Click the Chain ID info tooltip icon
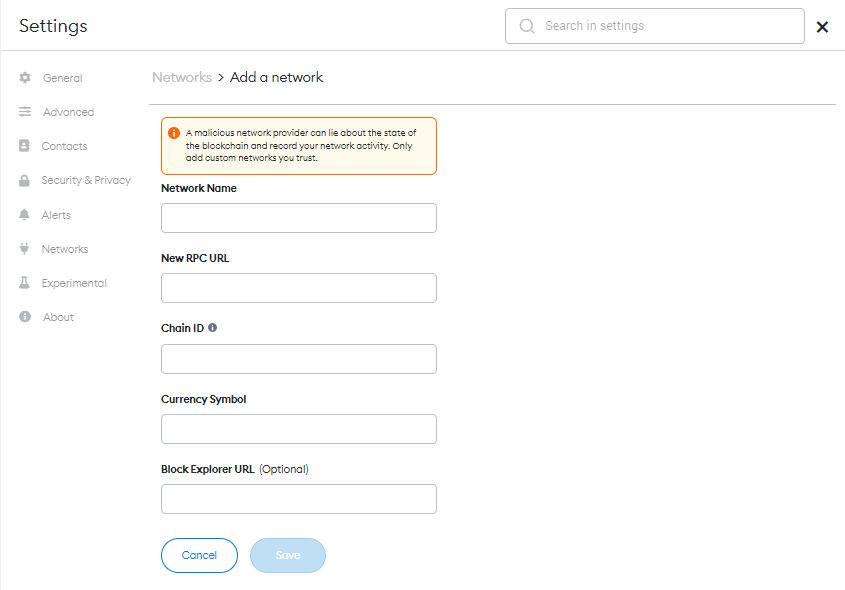This screenshot has width=845, height=590. (213, 328)
